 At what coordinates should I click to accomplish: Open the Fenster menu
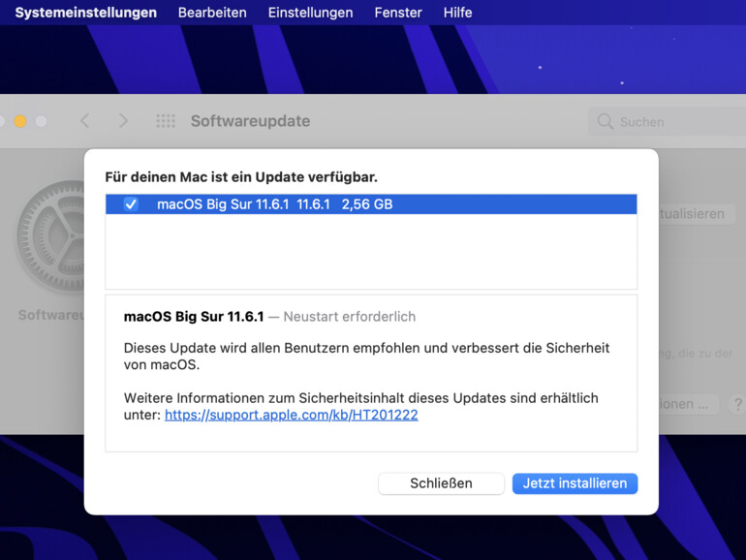click(x=398, y=13)
